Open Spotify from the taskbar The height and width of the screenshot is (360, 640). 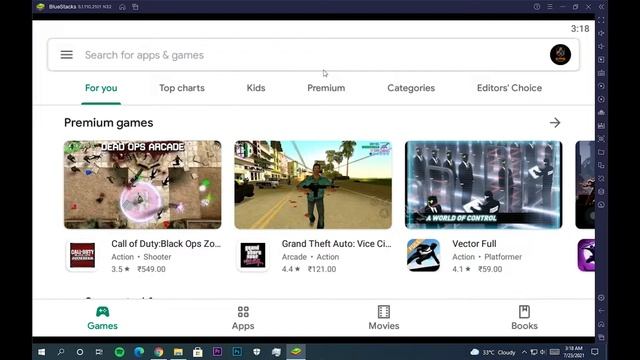tap(119, 352)
